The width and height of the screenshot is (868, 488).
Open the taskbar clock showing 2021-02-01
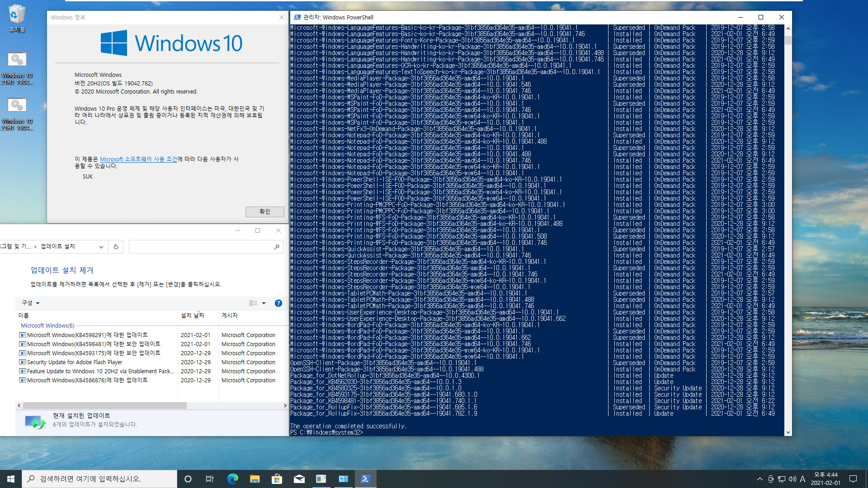click(x=826, y=479)
